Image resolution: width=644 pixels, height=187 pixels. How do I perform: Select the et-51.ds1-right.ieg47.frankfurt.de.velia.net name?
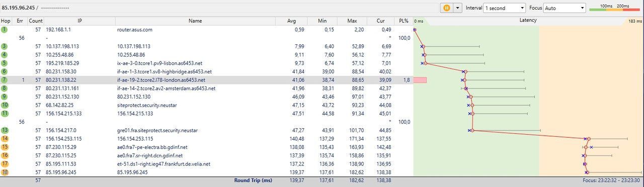[164, 164]
